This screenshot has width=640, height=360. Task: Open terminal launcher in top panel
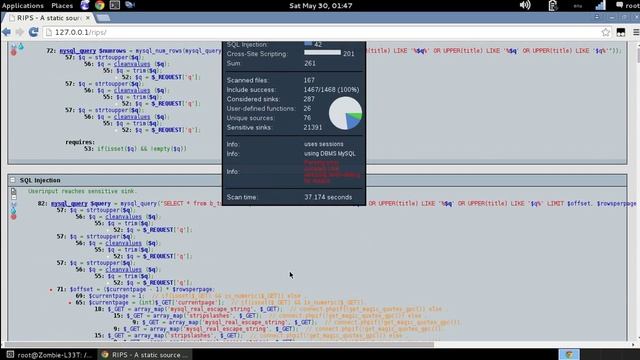[115, 5]
